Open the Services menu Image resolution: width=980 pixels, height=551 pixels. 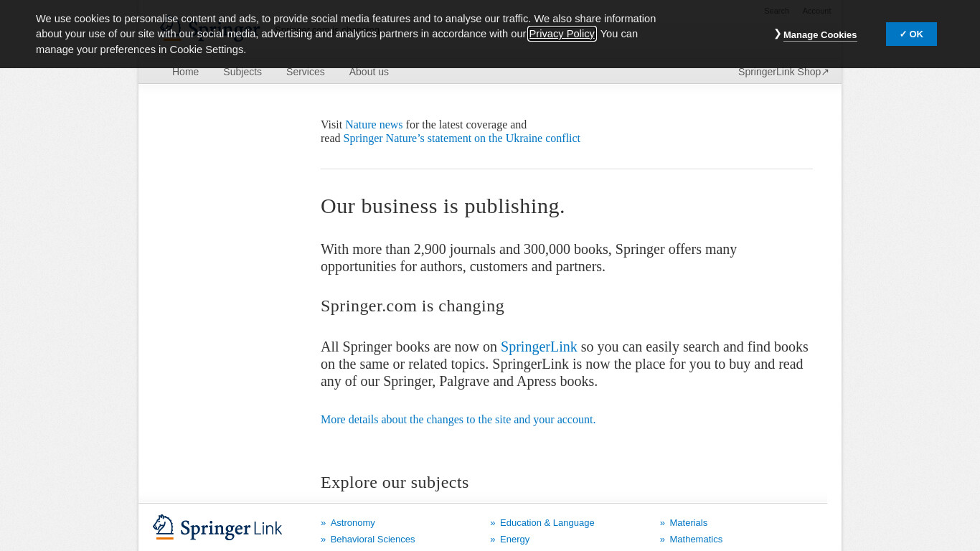pos(306,72)
